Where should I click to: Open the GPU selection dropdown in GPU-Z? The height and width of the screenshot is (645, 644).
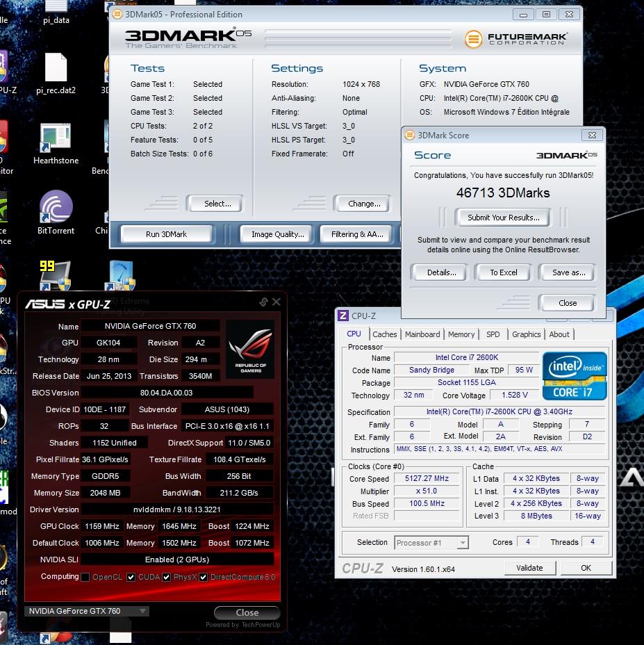click(x=87, y=611)
